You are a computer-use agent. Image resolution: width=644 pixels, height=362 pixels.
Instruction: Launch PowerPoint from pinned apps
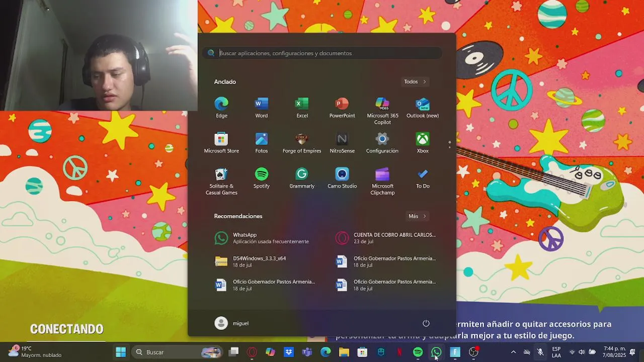click(342, 108)
